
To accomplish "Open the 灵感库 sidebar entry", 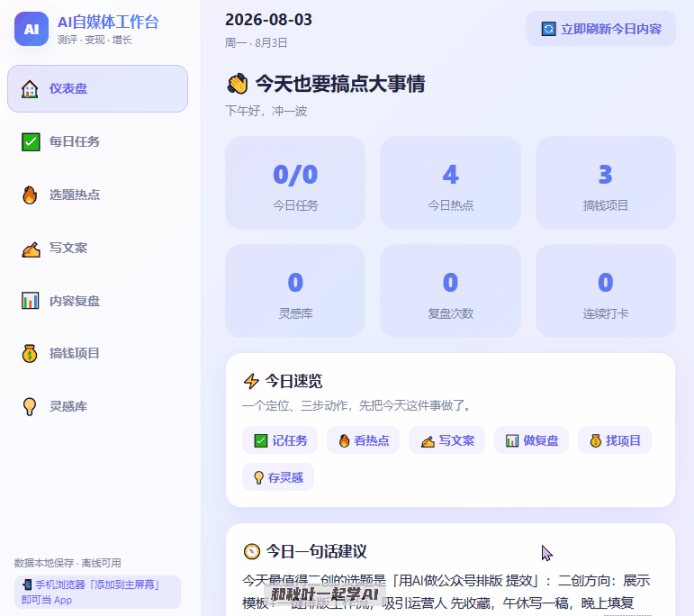I will (x=98, y=406).
